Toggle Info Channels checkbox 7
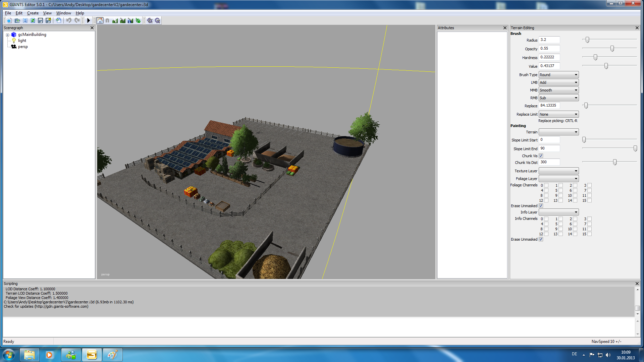The height and width of the screenshot is (362, 644). [589, 224]
